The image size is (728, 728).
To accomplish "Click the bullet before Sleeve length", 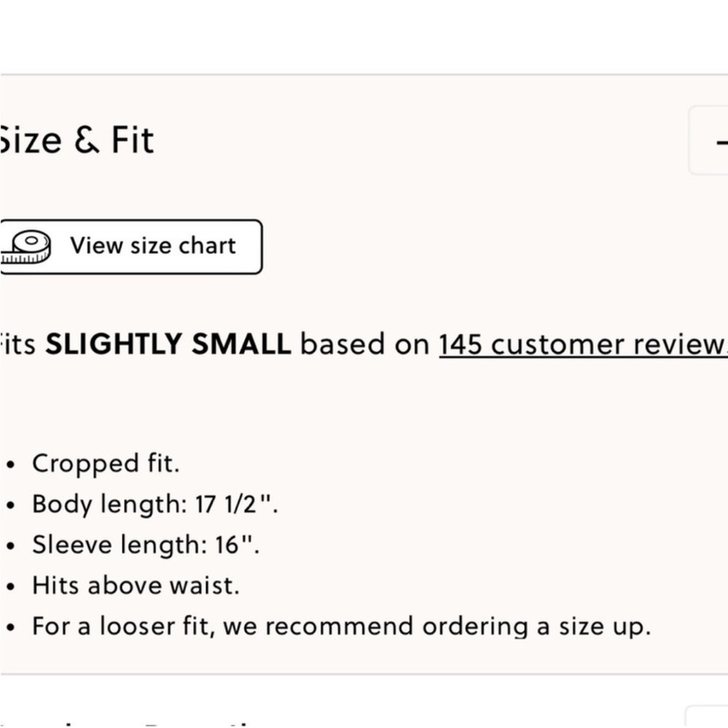I will pos(11,545).
